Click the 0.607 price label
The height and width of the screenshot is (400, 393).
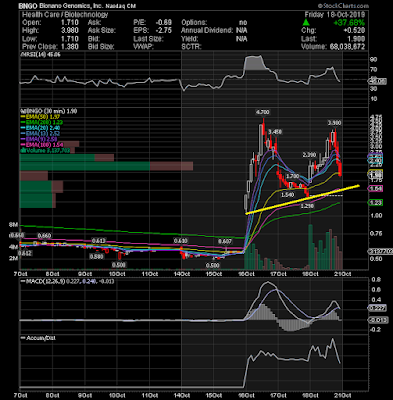point(224,241)
